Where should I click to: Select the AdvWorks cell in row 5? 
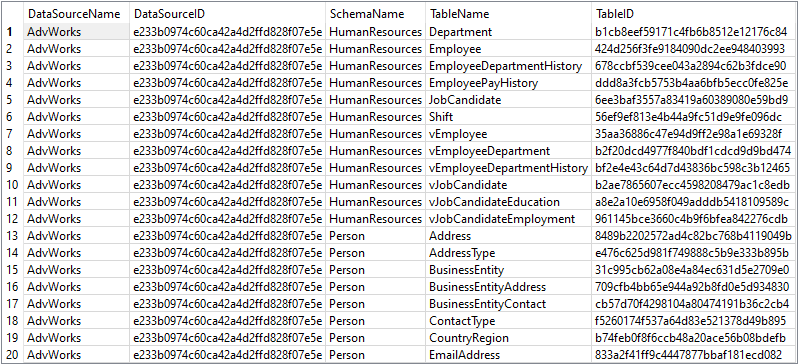(x=76, y=100)
